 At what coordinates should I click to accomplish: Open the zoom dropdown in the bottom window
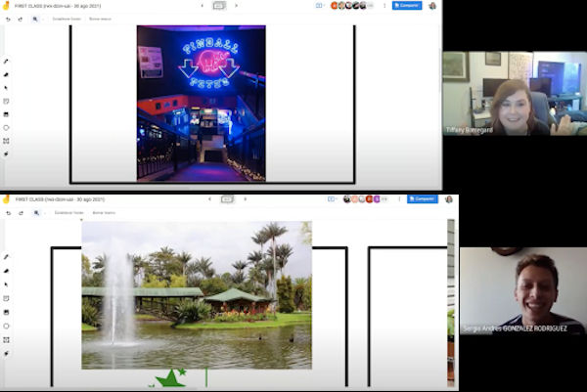click(38, 211)
